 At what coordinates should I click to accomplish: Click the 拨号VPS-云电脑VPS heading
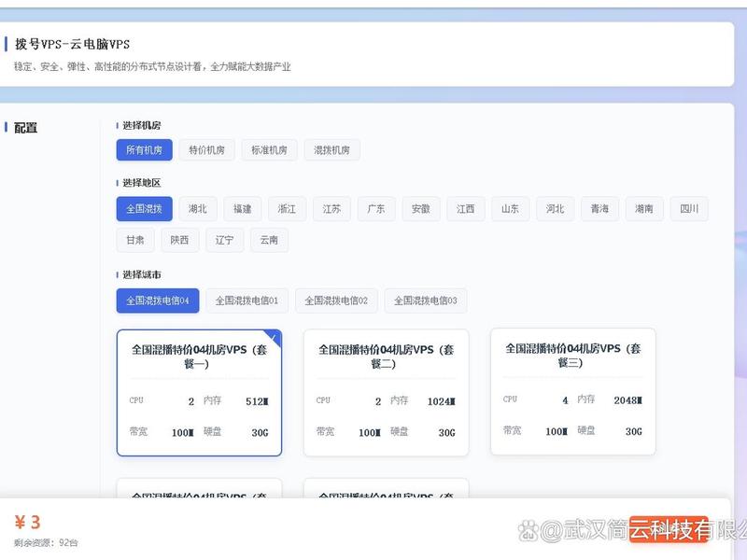click(73, 44)
